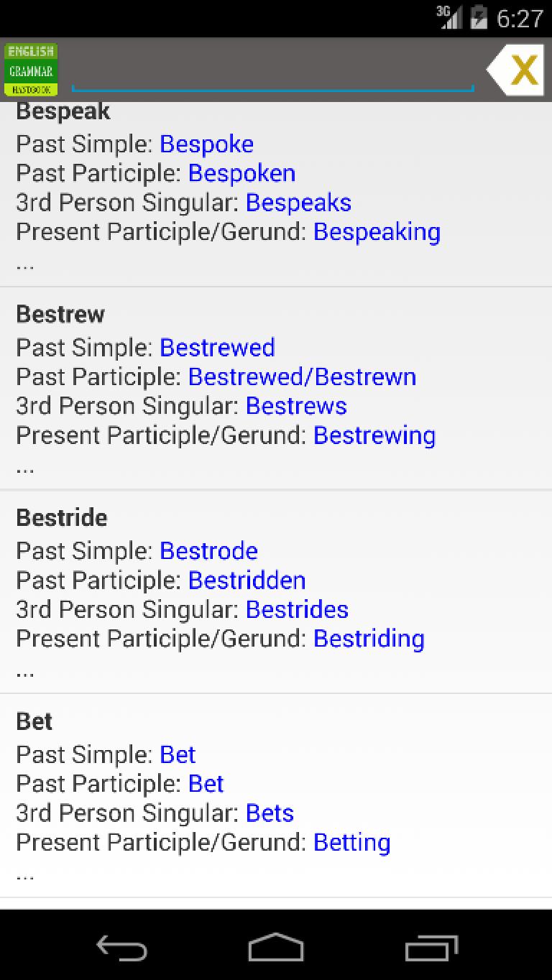This screenshot has height=980, width=552.
Task: Expand the ellipsis under Bet
Action: [x=25, y=874]
